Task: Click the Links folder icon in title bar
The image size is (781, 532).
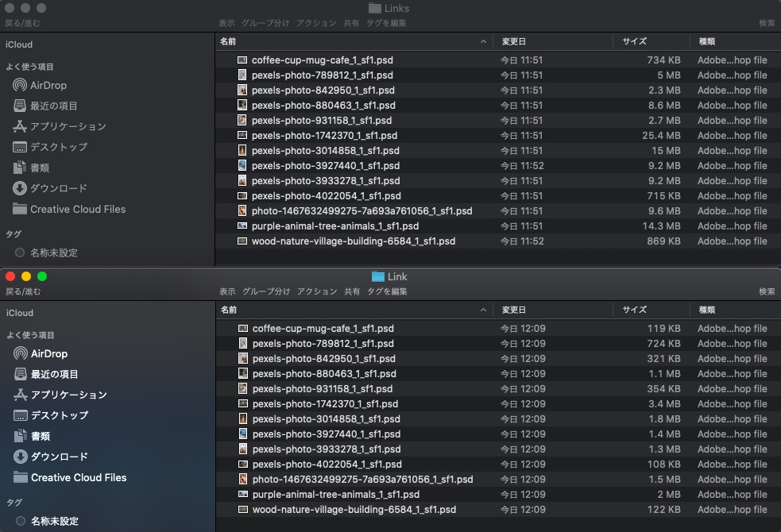Action: [x=374, y=8]
